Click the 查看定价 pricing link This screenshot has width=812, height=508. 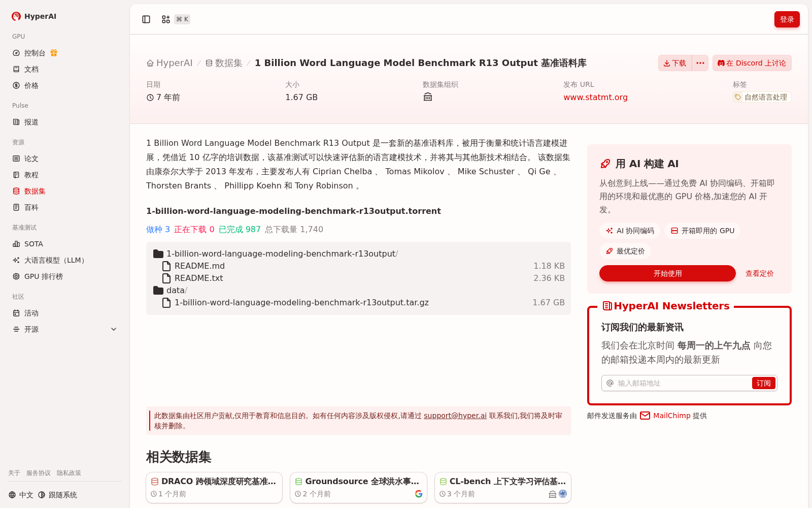[759, 273]
